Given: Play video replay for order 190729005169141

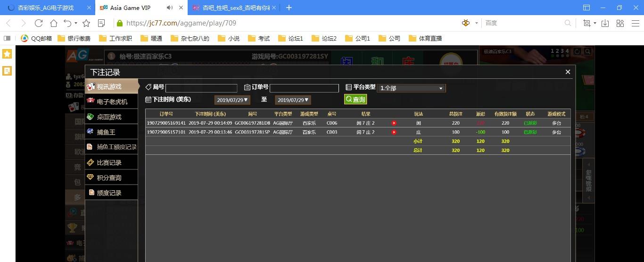Looking at the screenshot, I should [x=394, y=123].
